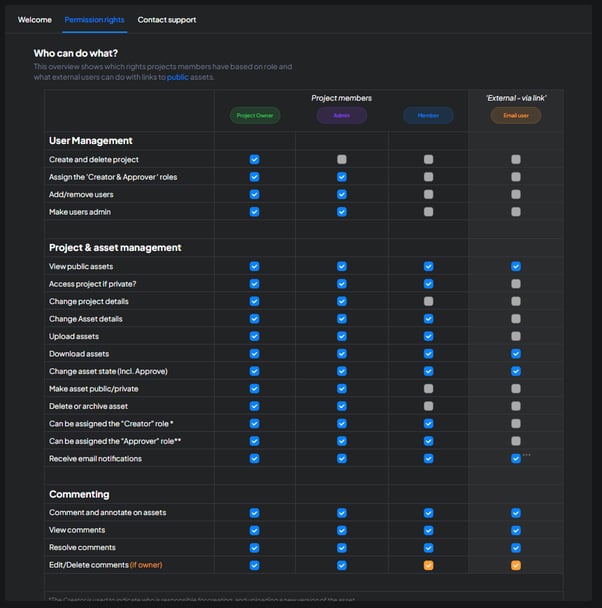
Task: Select the purple Admin role badge
Action: 341,116
